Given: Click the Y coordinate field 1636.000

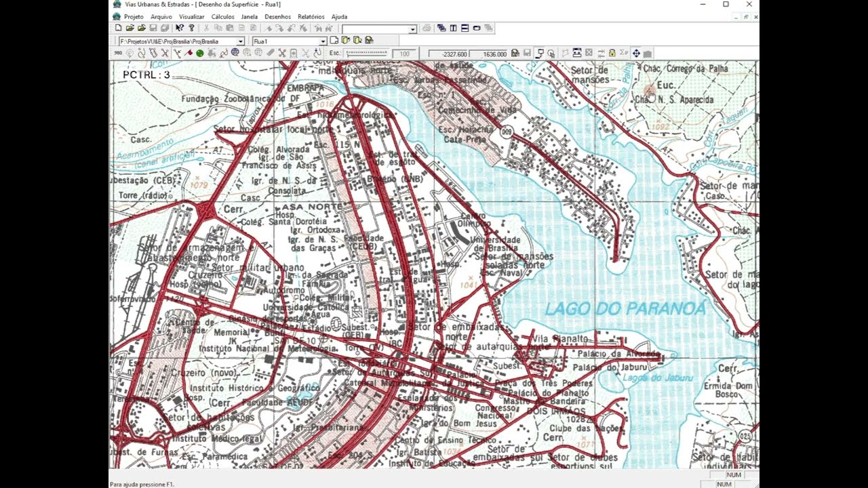Looking at the screenshot, I should pos(488,54).
